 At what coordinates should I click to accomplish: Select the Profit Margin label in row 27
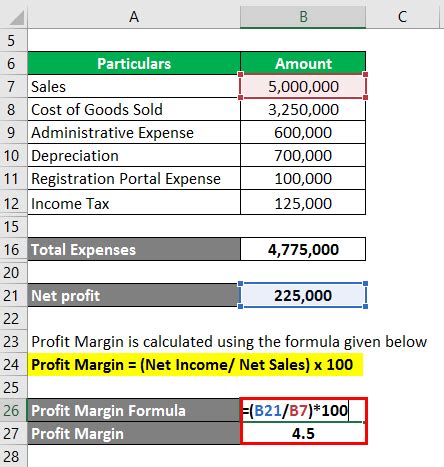[134, 433]
